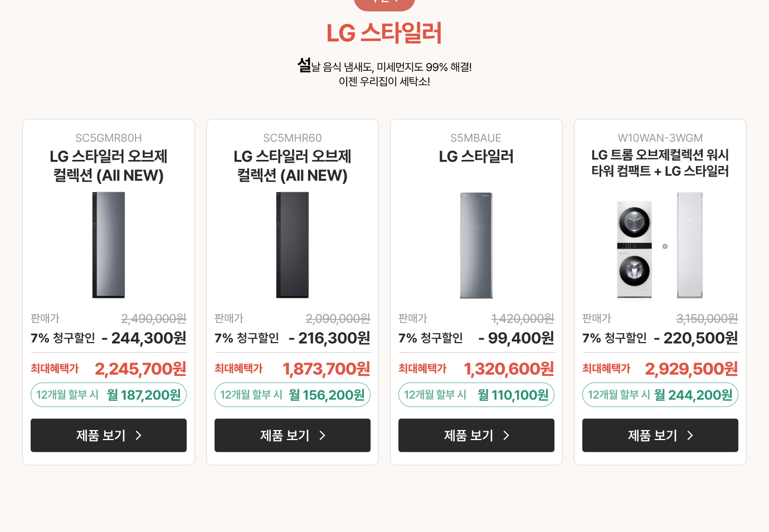Open 제품 보기 for SC5GMR80H
This screenshot has width=769, height=532.
(109, 435)
